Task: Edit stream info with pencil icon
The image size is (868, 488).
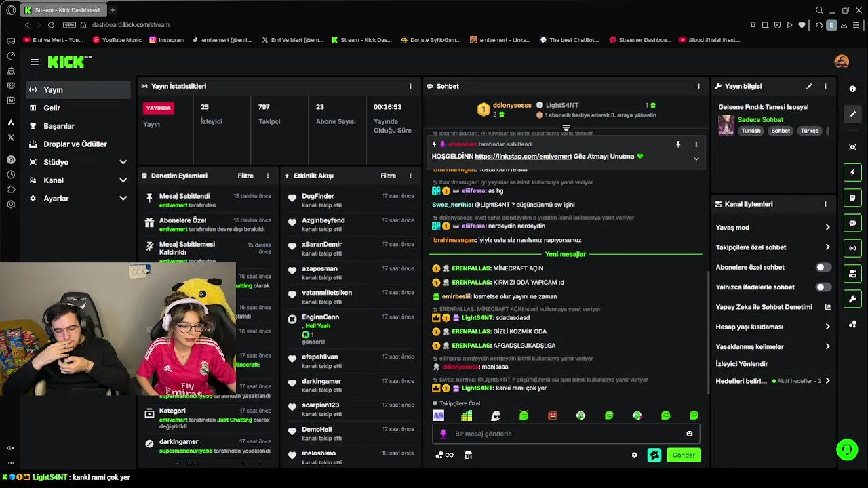Action: tap(809, 86)
